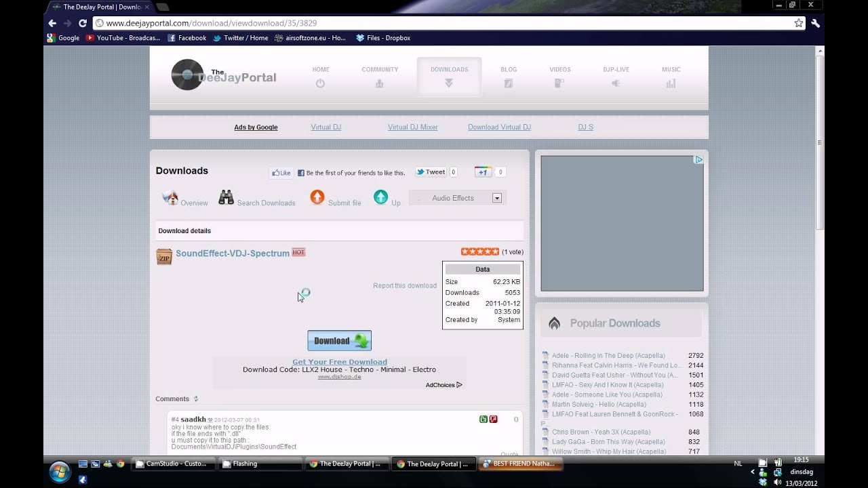
Task: Open the Virtual DJ Mixer ad link
Action: pos(413,127)
